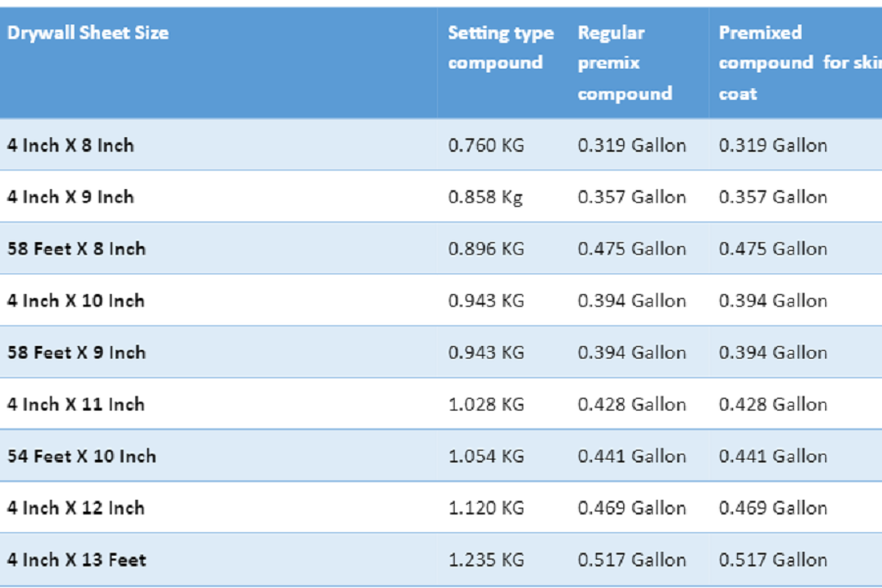
Task: Select the 0.760 KG cell
Action: click(x=486, y=145)
